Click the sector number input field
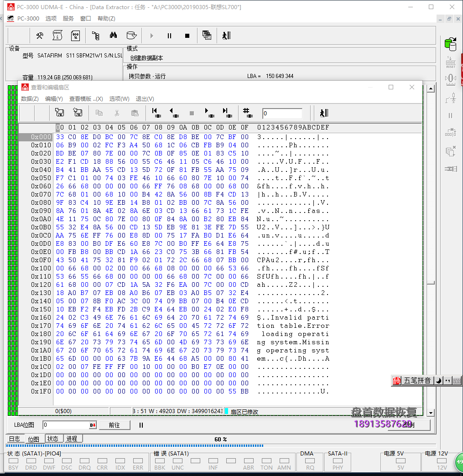Image resolution: width=463 pixels, height=476 pixels. tap(282, 113)
